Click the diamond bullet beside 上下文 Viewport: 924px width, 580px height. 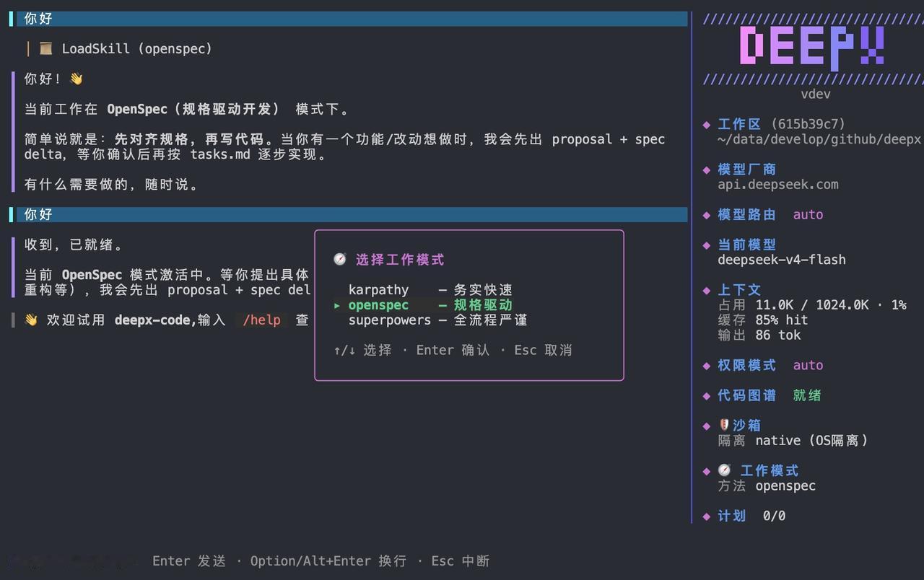click(707, 291)
